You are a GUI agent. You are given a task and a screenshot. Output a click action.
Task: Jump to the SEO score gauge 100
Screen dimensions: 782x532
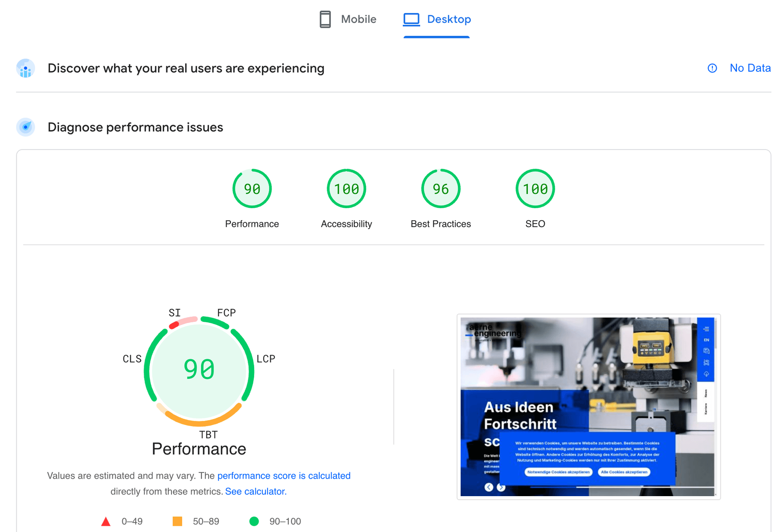pyautogui.click(x=535, y=189)
